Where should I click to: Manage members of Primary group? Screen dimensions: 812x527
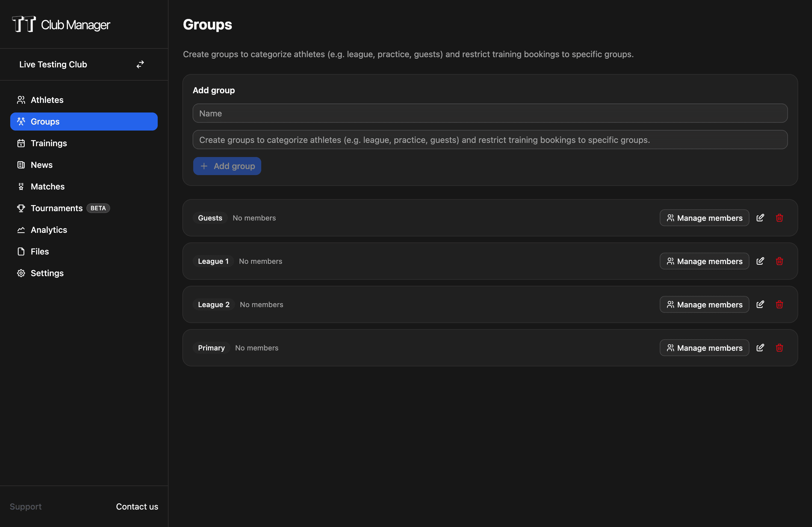pos(704,348)
